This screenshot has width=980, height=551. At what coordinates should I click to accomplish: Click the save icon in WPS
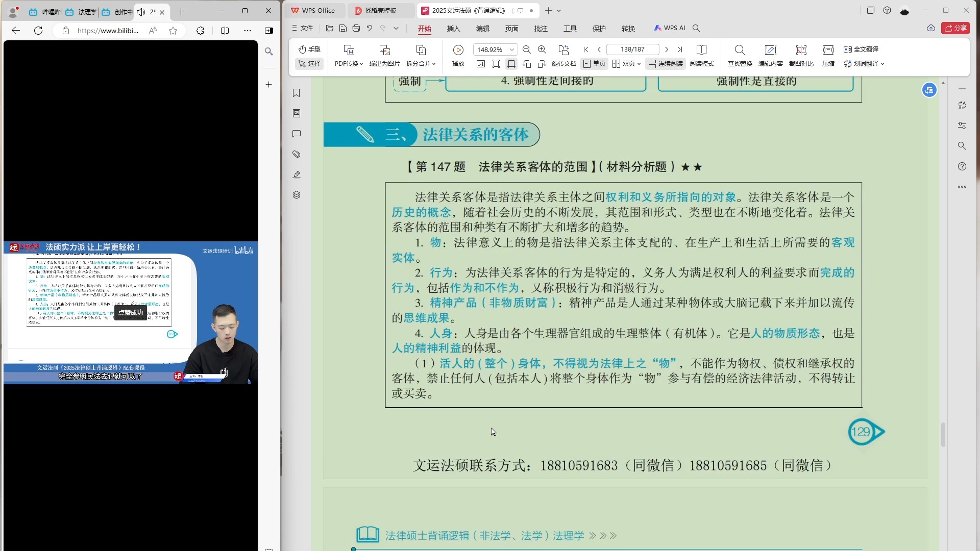(343, 29)
